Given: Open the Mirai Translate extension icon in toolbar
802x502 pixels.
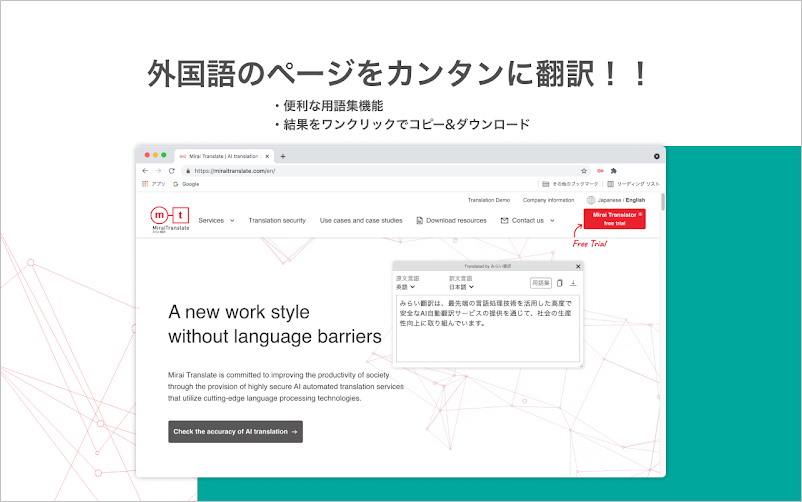Looking at the screenshot, I should (600, 171).
